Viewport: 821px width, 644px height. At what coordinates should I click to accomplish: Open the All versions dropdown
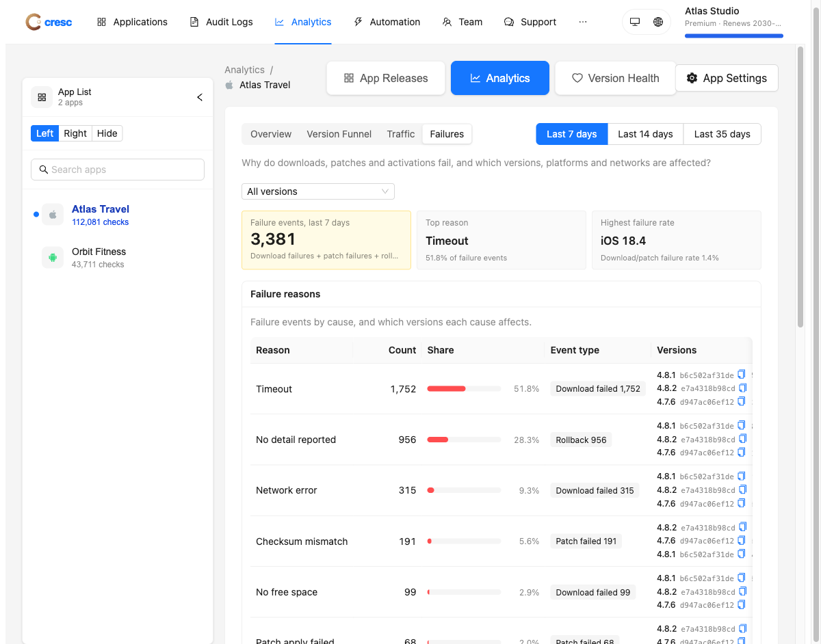coord(318,191)
